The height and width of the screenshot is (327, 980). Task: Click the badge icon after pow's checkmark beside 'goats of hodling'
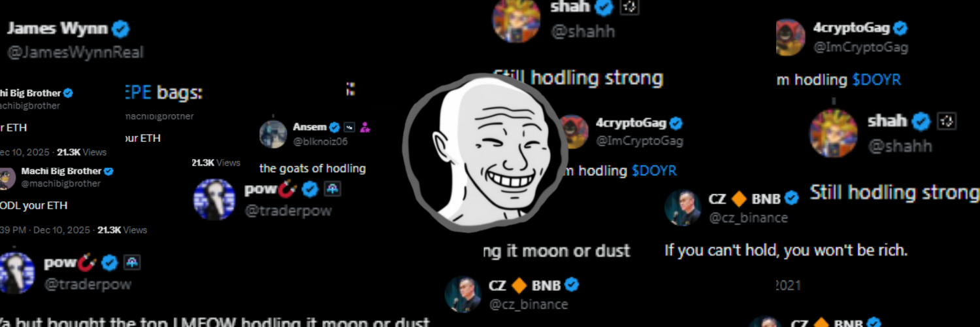pyautogui.click(x=333, y=190)
